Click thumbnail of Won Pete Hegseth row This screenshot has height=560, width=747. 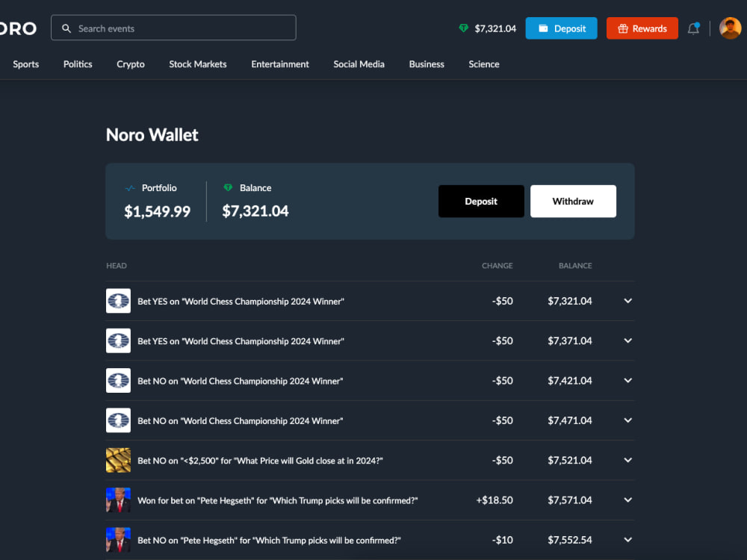point(118,500)
